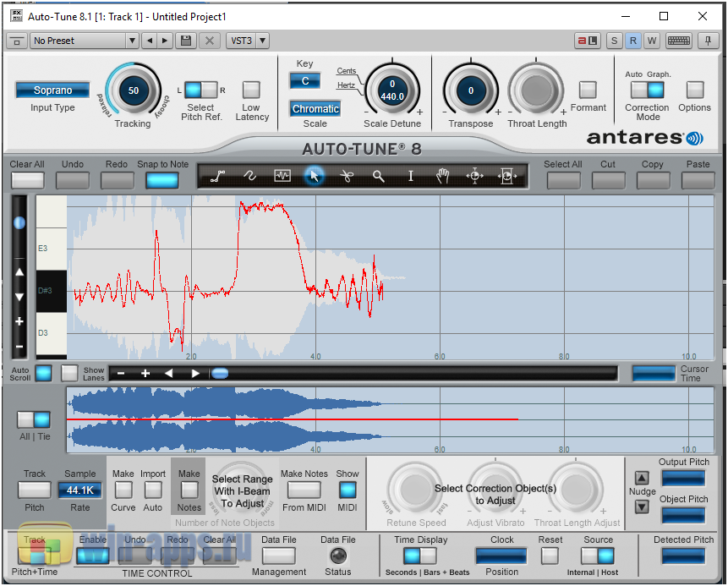The height and width of the screenshot is (586, 728).
Task: Select the Note drawing tool
Action: pos(282,176)
